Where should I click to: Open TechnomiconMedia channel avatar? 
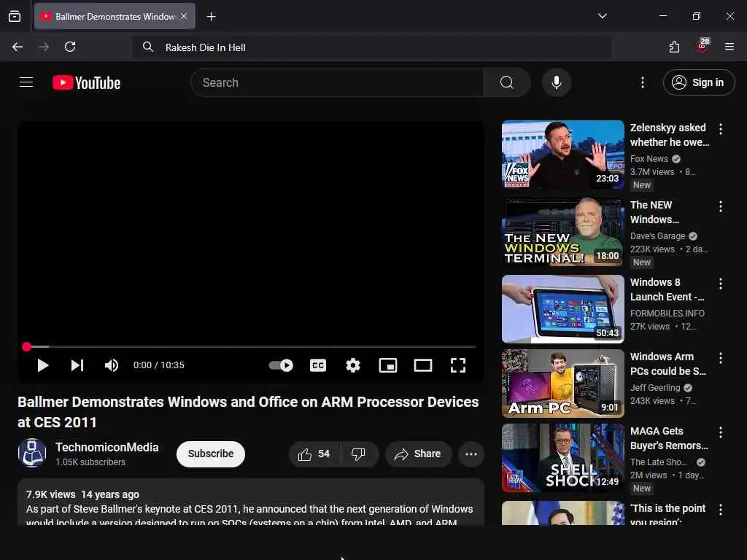pyautogui.click(x=32, y=453)
